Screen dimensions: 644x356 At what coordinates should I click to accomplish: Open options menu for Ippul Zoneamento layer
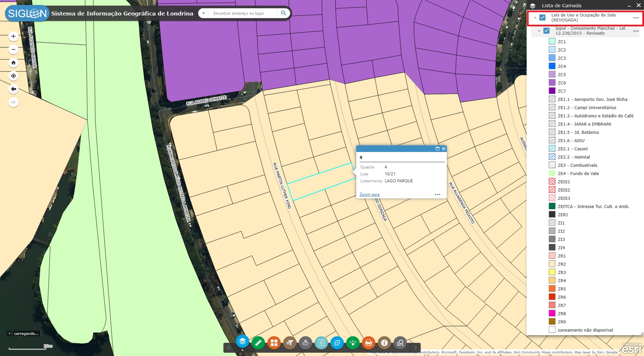click(x=636, y=31)
